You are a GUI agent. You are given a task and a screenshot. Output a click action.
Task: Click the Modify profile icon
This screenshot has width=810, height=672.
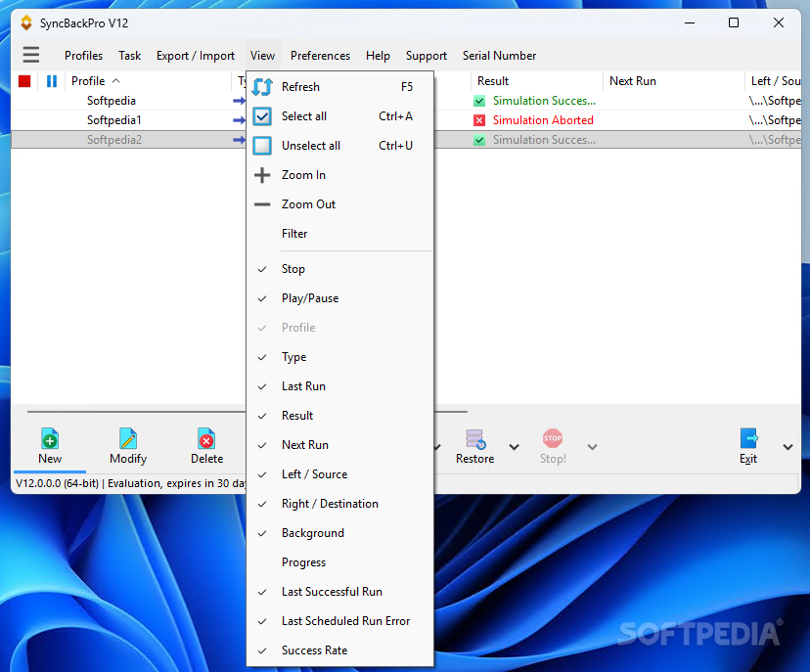point(127,439)
